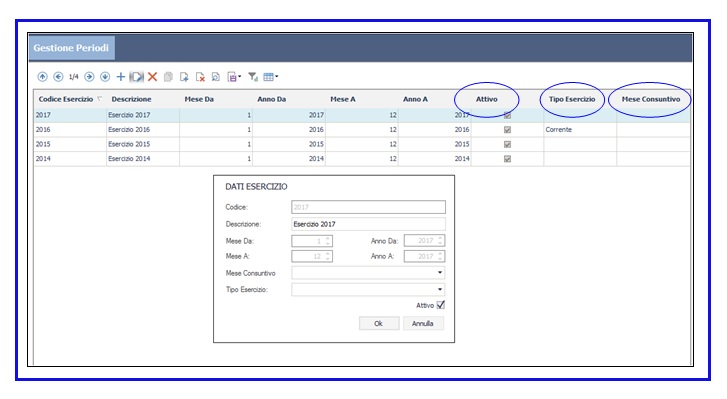Add a new period with plus icon
The width and height of the screenshot is (727, 399).
121,77
